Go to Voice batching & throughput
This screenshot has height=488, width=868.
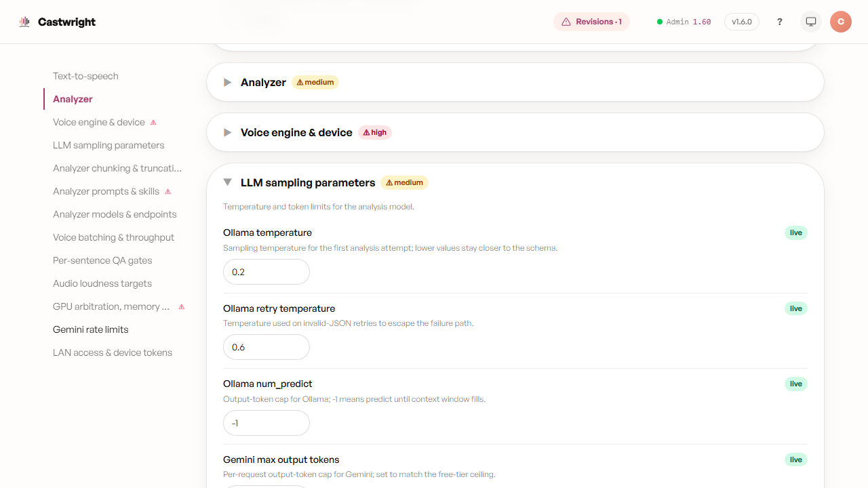(113, 237)
